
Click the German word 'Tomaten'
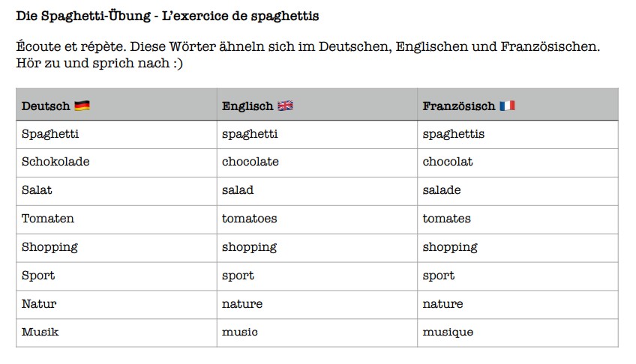point(48,219)
